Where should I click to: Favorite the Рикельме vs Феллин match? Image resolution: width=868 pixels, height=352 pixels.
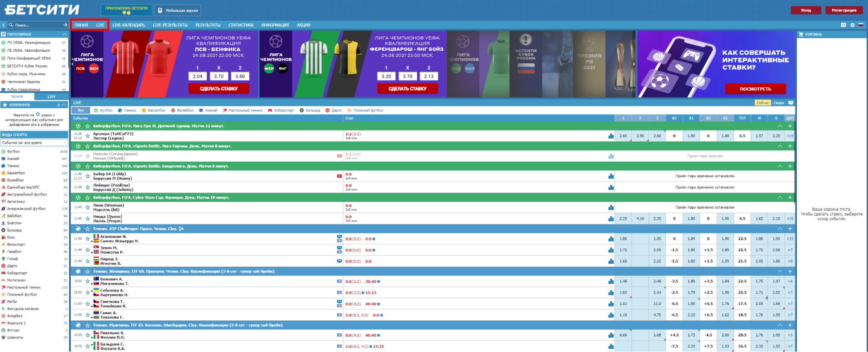(88, 335)
